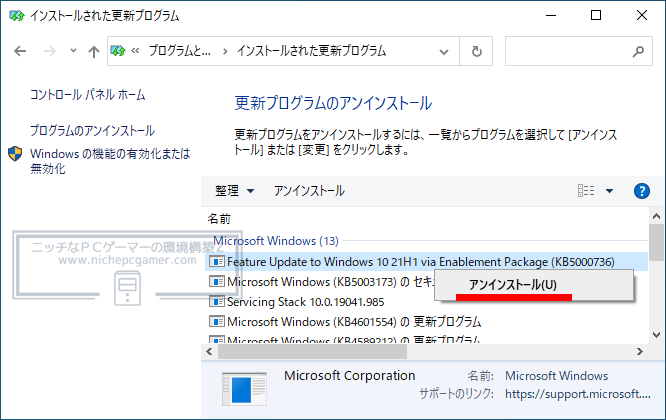Click the icon beside KB4601554 entry
The image size is (666, 420).
click(x=217, y=321)
